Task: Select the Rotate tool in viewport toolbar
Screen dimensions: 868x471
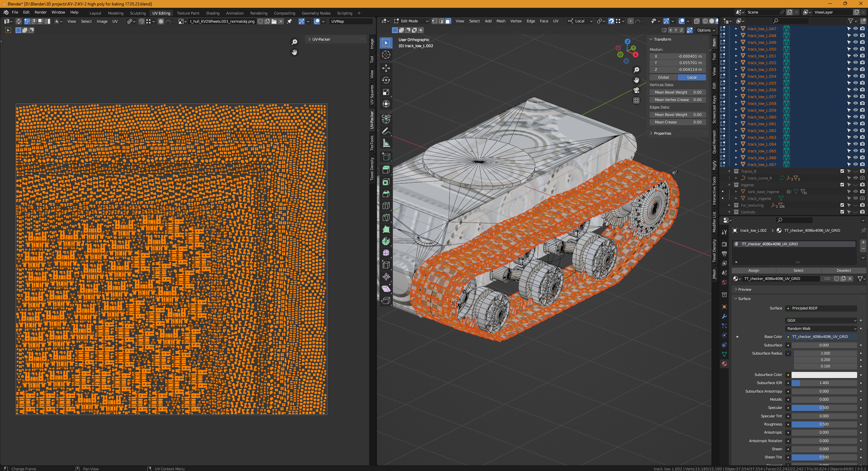Action: [386, 80]
